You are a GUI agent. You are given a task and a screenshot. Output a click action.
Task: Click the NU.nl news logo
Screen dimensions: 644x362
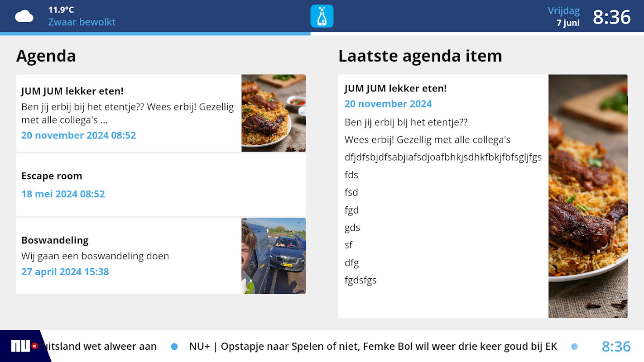point(24,346)
